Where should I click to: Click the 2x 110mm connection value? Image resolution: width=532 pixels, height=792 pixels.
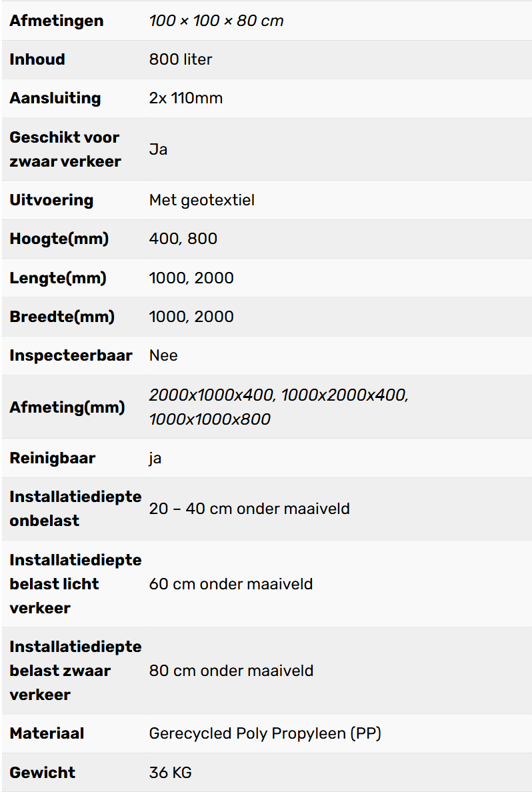coord(186,98)
